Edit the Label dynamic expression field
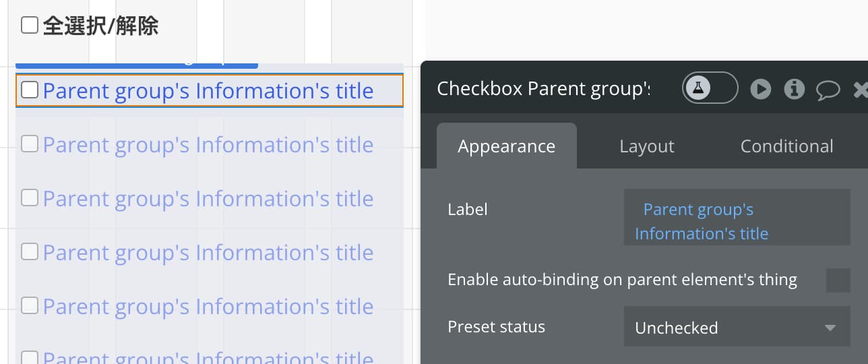Screen dimensions: 868x364 click(737, 217)
